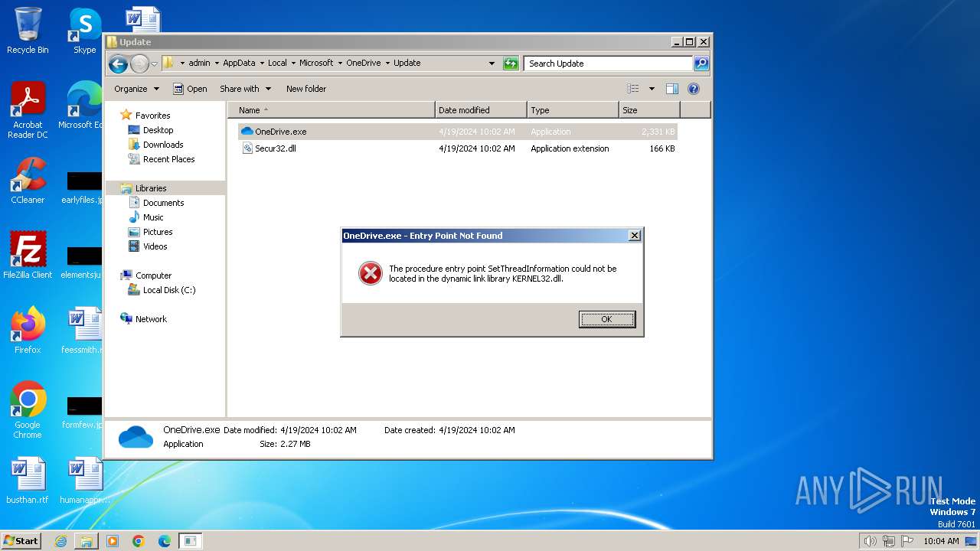Sort by Size column
Image resolution: width=980 pixels, height=551 pixels.
click(649, 110)
